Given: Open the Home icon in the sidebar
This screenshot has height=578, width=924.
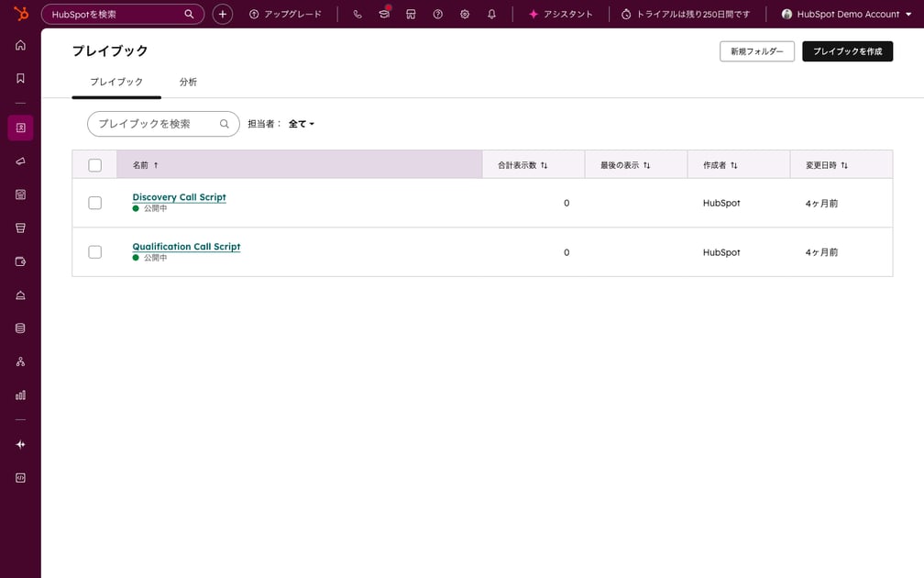Looking at the screenshot, I should click(20, 44).
